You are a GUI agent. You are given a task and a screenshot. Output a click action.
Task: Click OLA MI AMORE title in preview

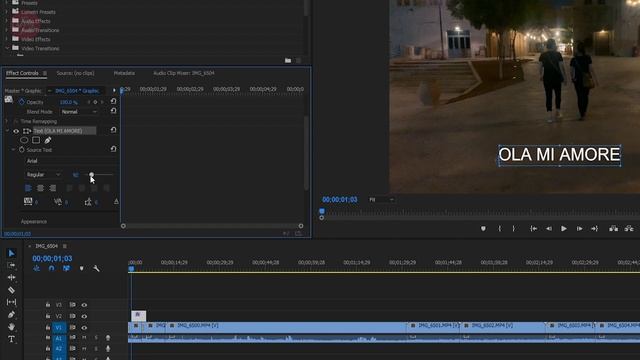click(559, 155)
